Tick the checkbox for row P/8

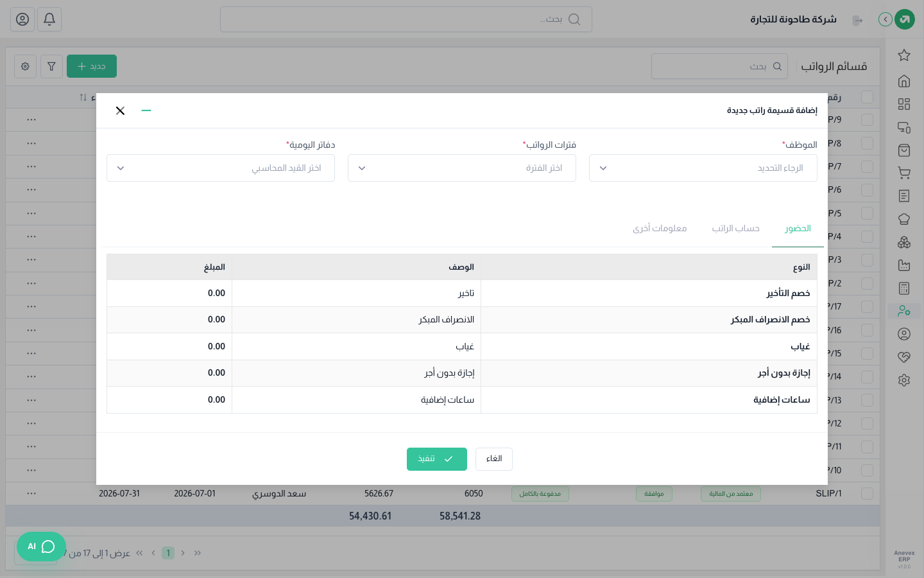(x=868, y=143)
